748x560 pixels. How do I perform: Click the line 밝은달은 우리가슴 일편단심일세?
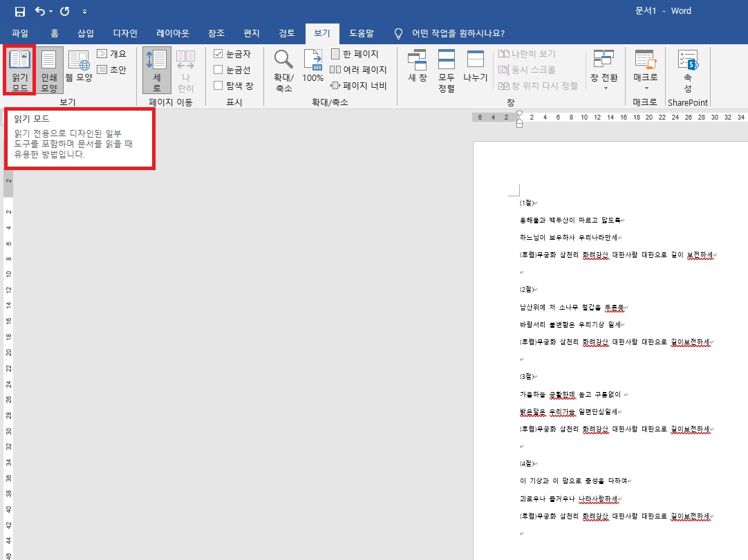tap(569, 411)
